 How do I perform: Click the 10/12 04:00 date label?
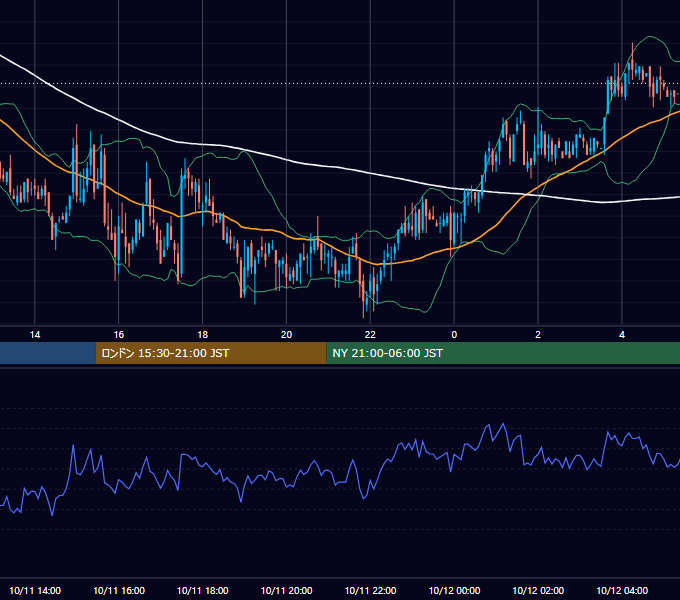point(622,590)
